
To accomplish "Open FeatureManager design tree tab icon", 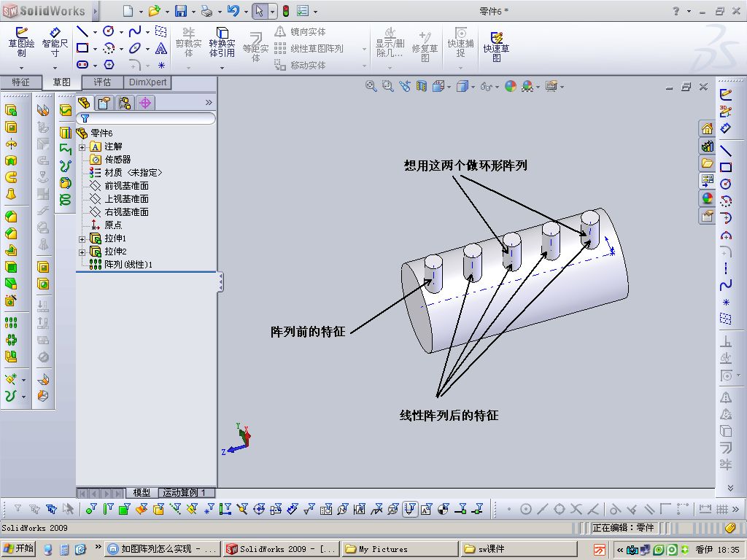I will [x=84, y=103].
